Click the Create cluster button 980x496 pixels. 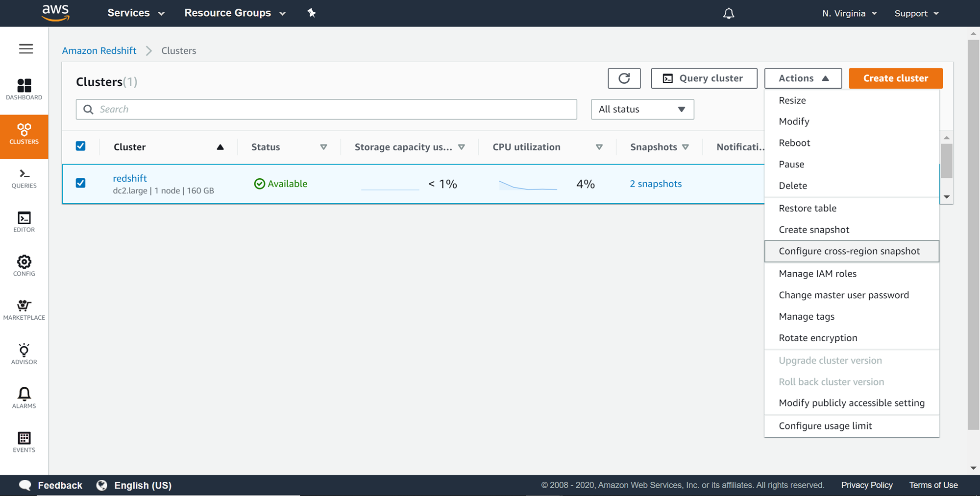click(895, 78)
